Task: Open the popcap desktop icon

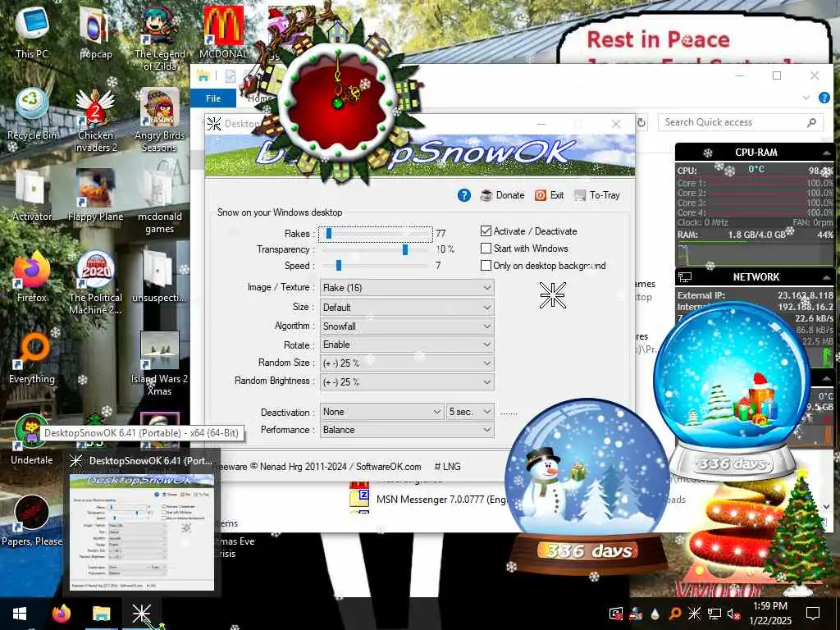Action: pos(95,32)
